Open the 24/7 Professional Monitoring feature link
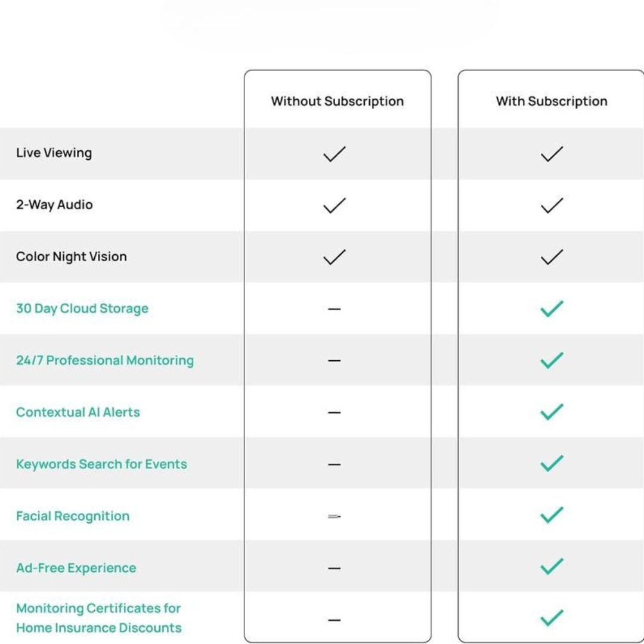This screenshot has height=644, width=644. 105,361
